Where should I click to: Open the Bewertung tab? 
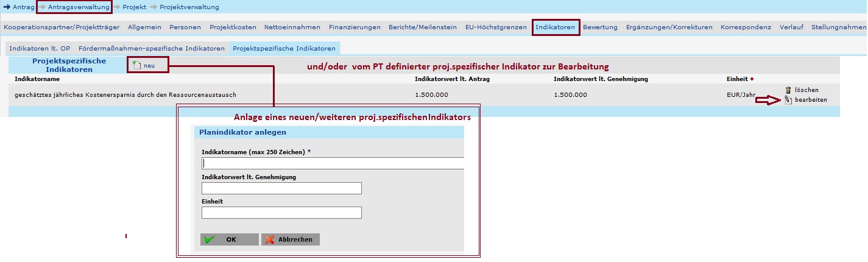(600, 27)
